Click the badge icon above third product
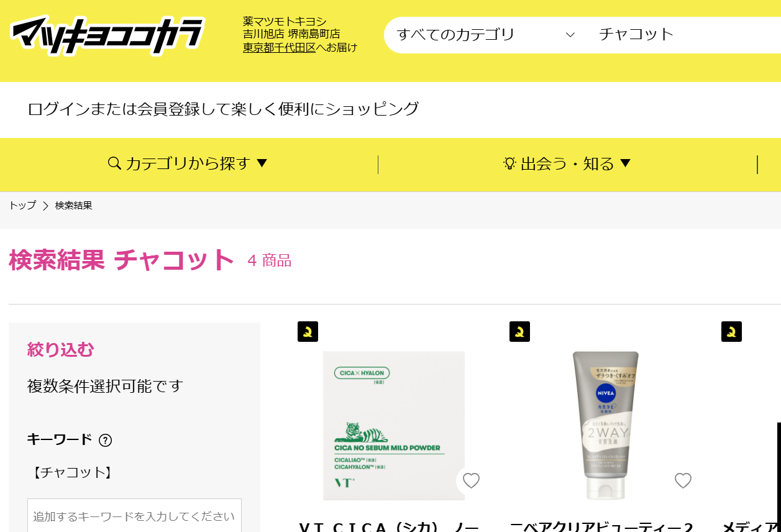Viewport: 781px width, 532px height. tap(731, 331)
